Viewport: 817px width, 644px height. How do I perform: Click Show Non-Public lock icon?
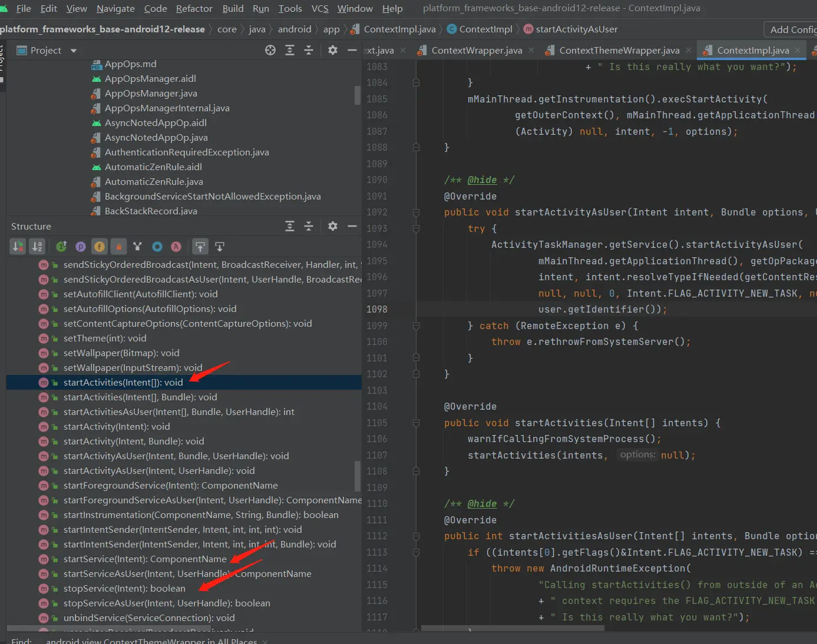[118, 247]
